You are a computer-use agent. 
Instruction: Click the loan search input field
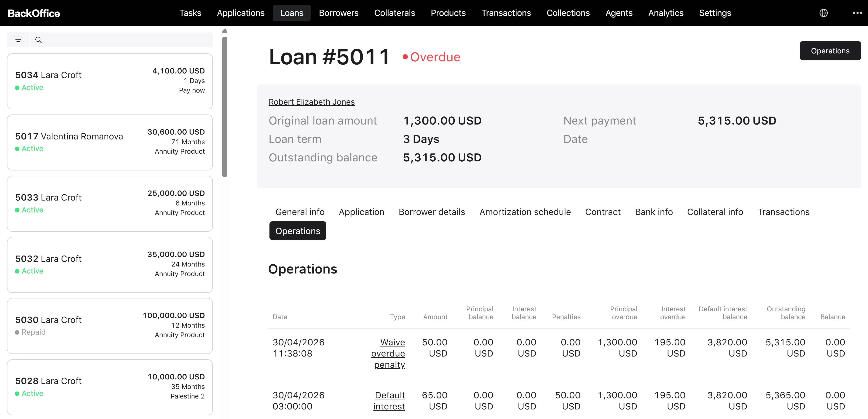121,40
